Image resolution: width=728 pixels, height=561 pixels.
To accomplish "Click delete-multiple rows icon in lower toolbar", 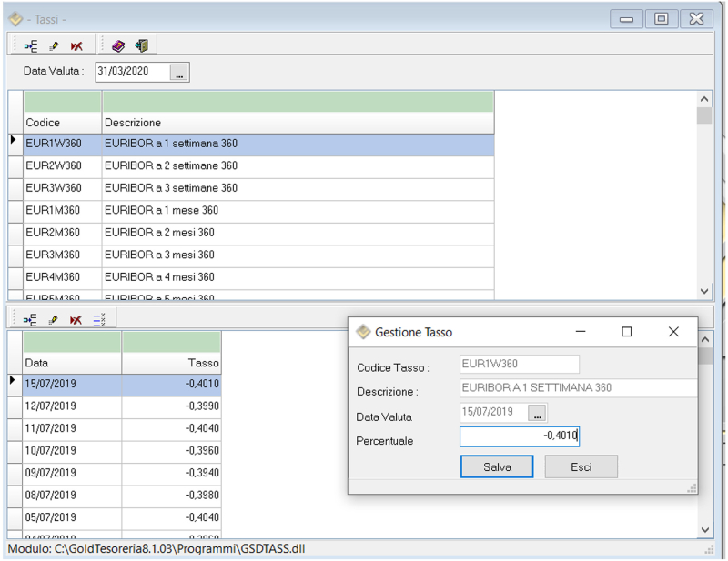I will coord(100,319).
